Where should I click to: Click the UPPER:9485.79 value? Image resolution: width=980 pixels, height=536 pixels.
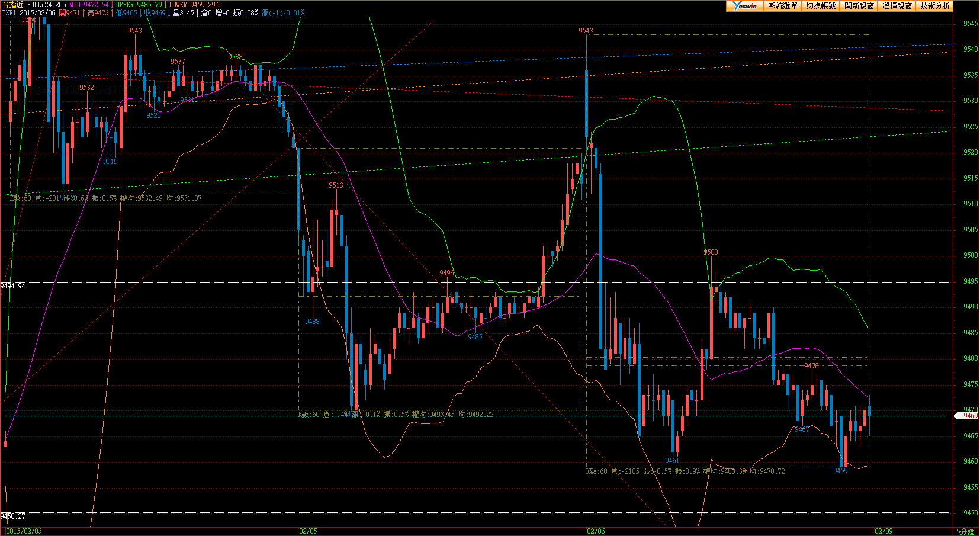point(139,5)
